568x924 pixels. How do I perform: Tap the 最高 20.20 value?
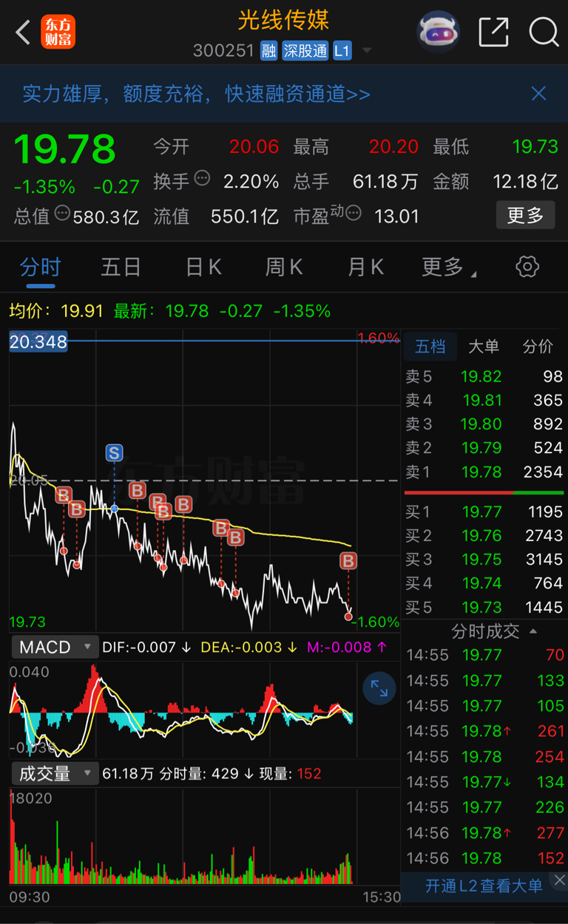394,146
